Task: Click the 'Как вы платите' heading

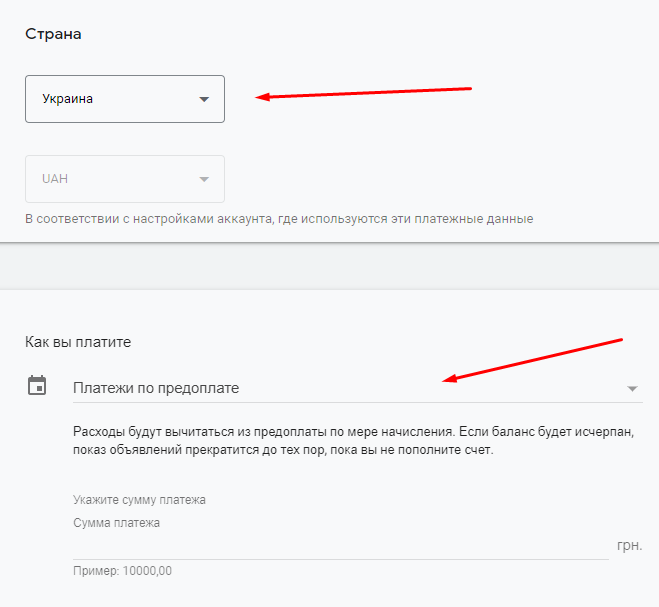Action: (78, 342)
